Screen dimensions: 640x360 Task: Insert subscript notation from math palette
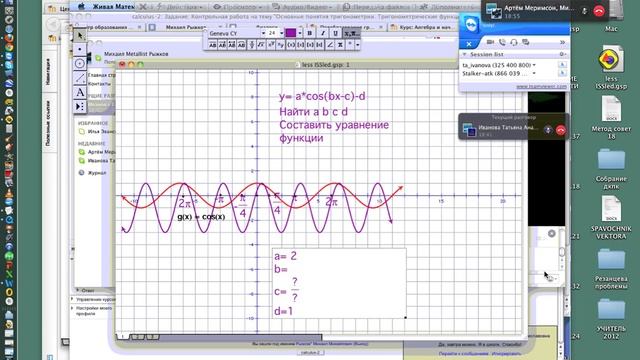coord(281,45)
